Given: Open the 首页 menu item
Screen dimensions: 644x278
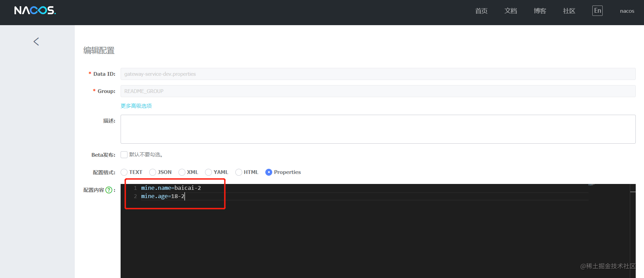Looking at the screenshot, I should pyautogui.click(x=481, y=11).
